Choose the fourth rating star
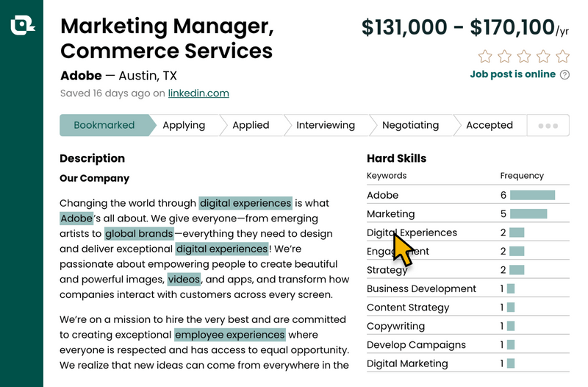 543,57
